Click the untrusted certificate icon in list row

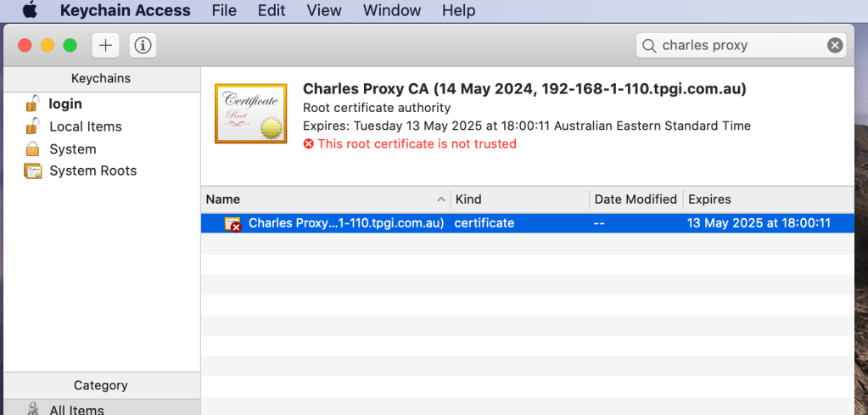[x=232, y=223]
